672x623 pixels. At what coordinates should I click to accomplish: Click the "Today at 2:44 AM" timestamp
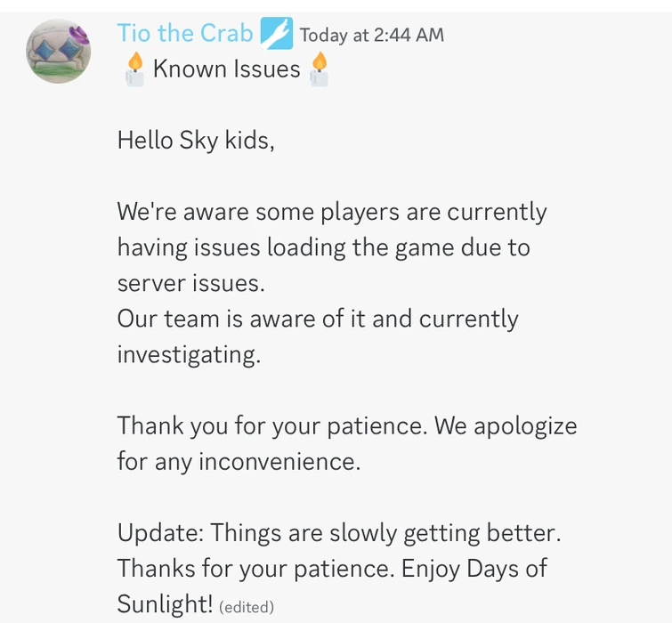(371, 36)
